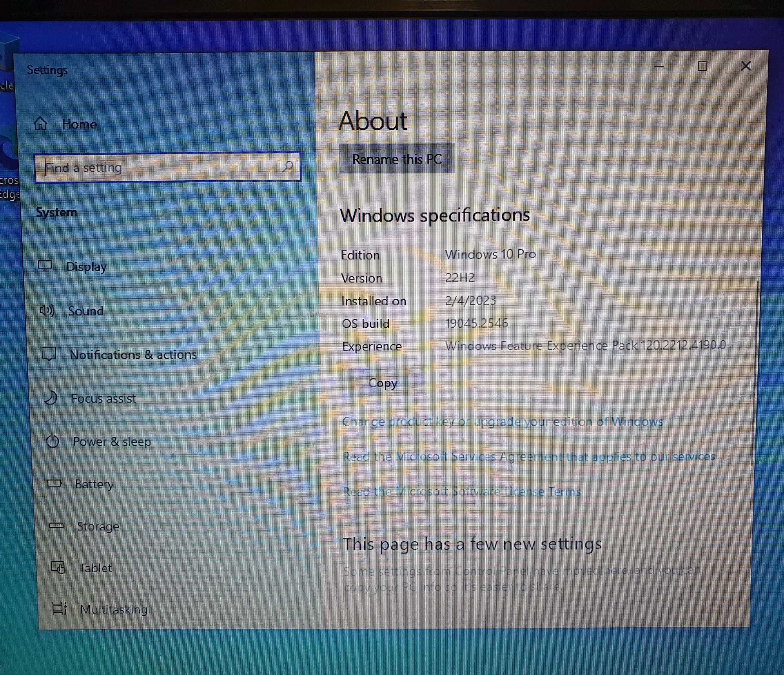Viewport: 784px width, 675px height.
Task: Open Power & sleep settings
Action: [x=112, y=442]
